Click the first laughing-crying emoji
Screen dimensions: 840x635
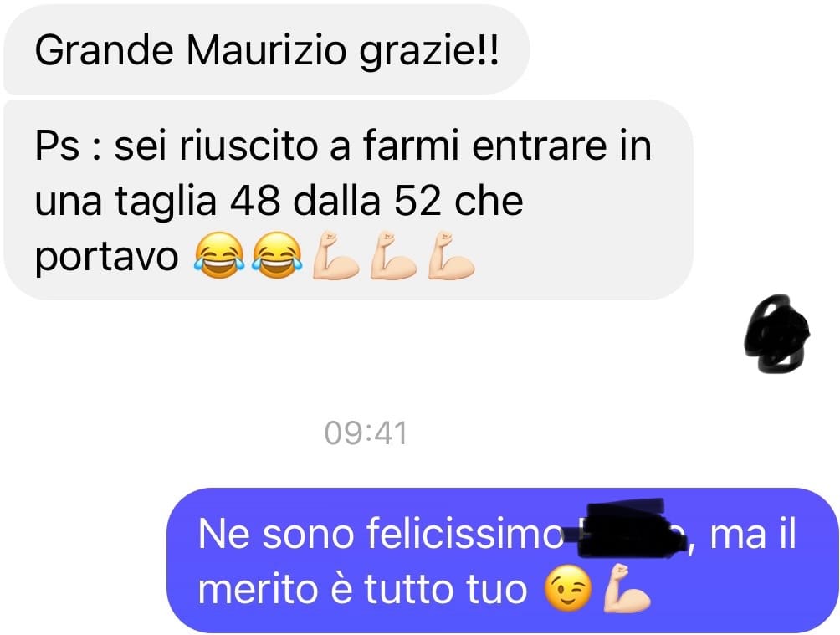pyautogui.click(x=218, y=255)
